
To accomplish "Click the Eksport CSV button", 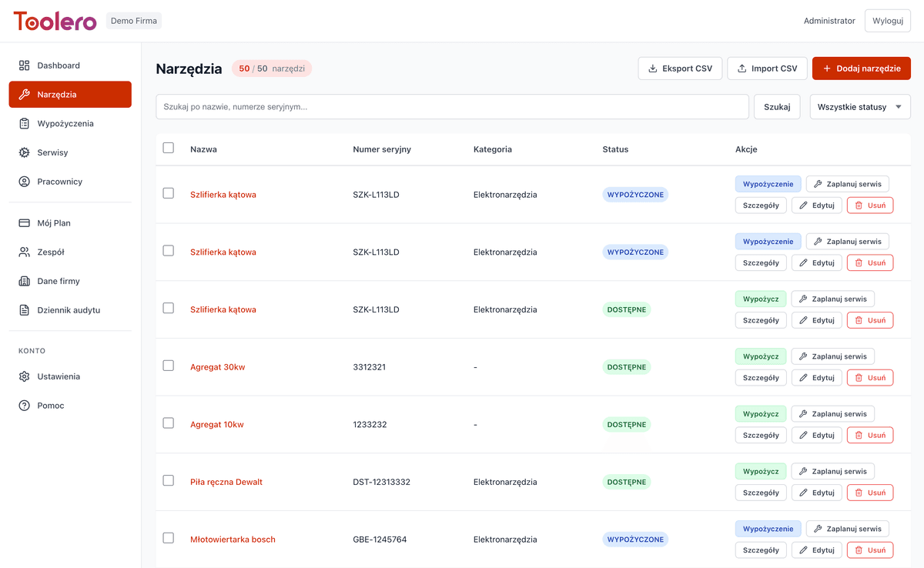I will click(679, 68).
